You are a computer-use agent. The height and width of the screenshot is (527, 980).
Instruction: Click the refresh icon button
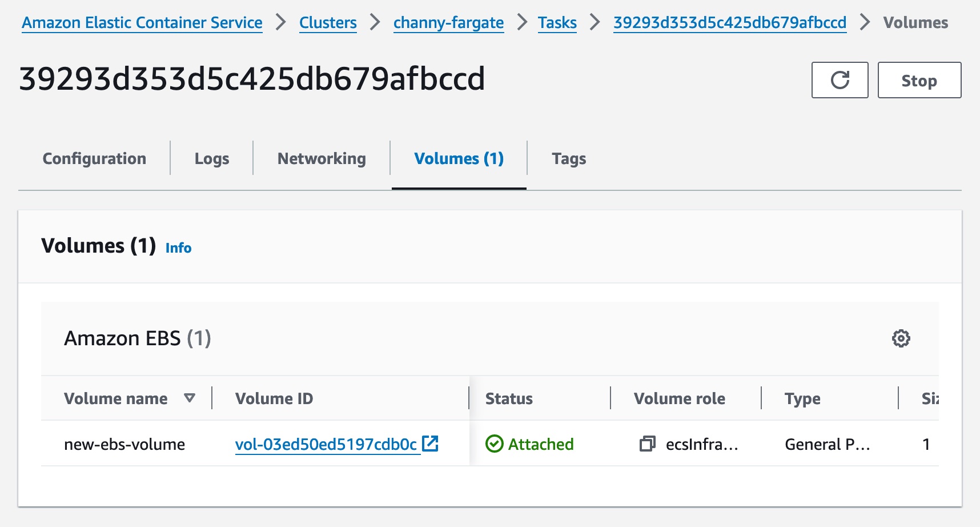[840, 80]
